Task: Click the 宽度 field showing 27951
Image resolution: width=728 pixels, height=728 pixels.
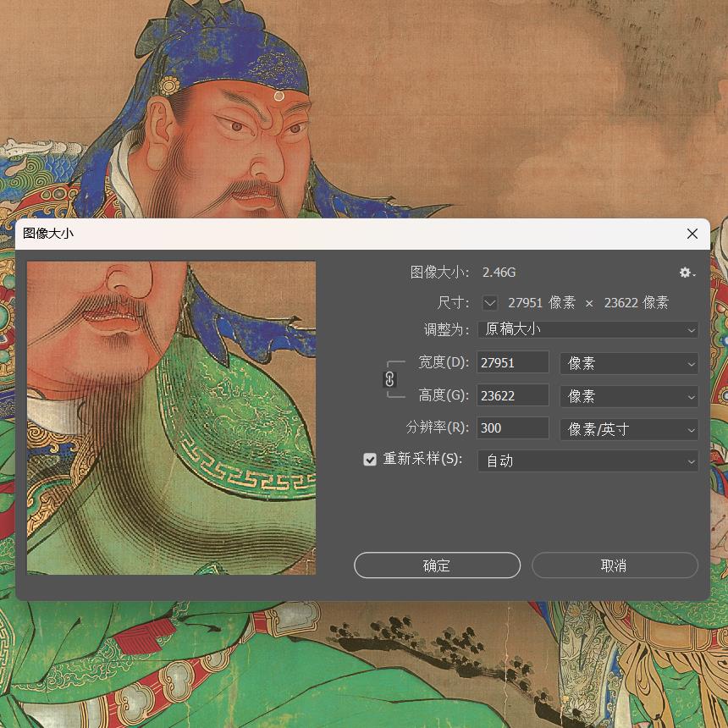Action: 513,362
